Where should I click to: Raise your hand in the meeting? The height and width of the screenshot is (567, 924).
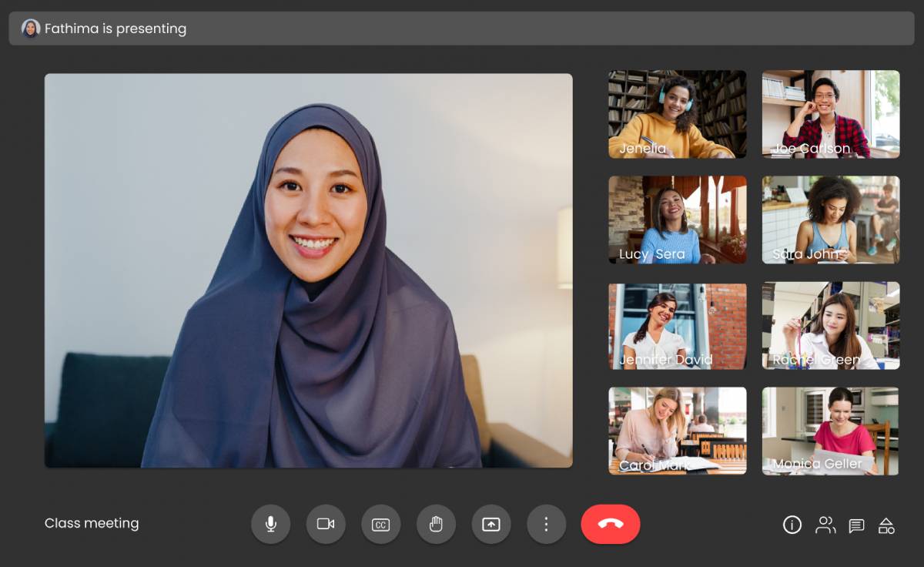tap(436, 524)
